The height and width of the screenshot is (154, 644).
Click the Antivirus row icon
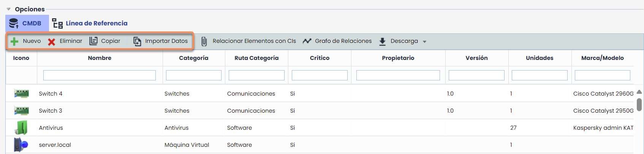21,128
